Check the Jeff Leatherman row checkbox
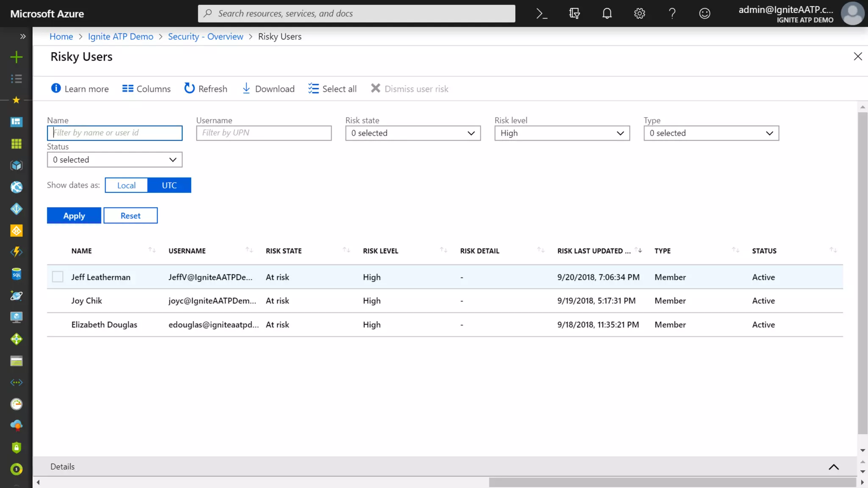 coord(58,277)
